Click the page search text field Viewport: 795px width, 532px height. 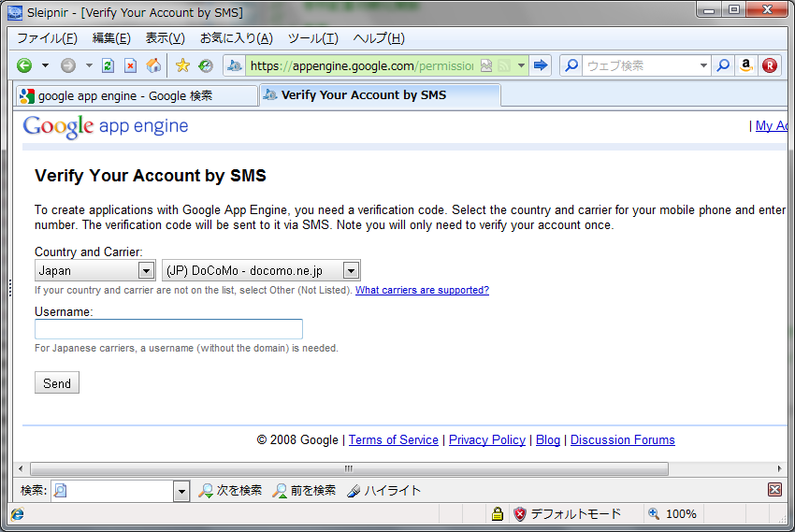[112, 491]
